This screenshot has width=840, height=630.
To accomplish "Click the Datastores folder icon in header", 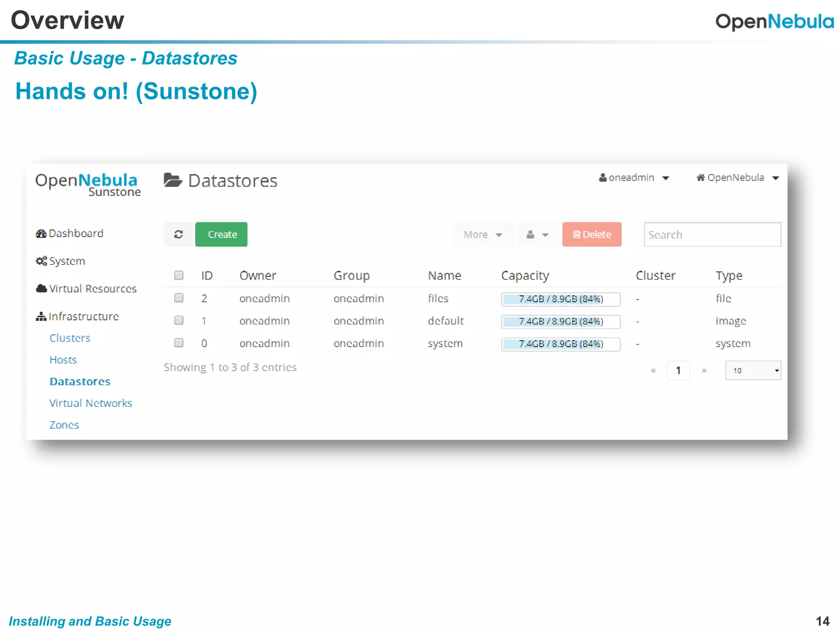I will click(173, 180).
